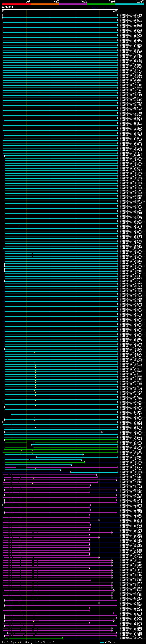Select the UniRef100_B0FRG0 label
The width and height of the screenshot is (146, 644).
tap(131, 32)
